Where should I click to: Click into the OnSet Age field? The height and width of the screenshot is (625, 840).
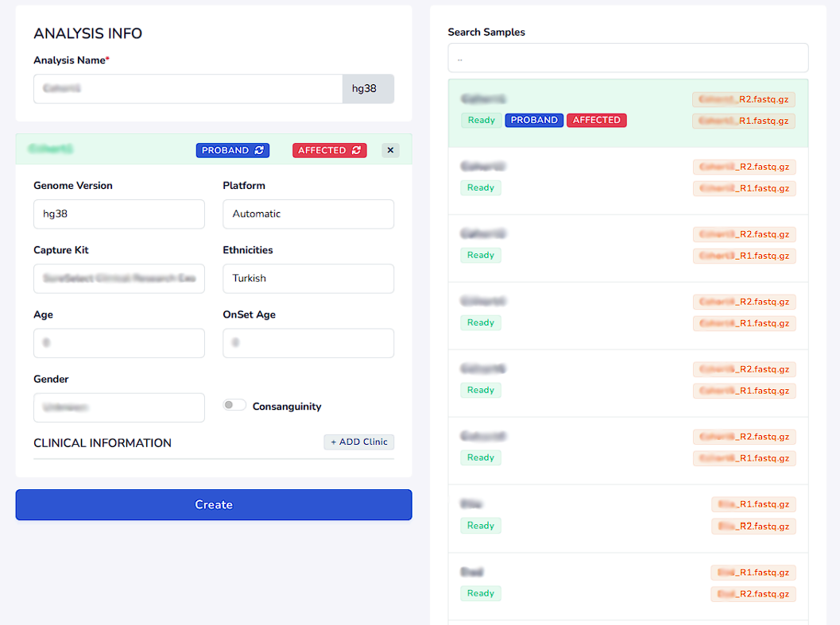click(308, 343)
